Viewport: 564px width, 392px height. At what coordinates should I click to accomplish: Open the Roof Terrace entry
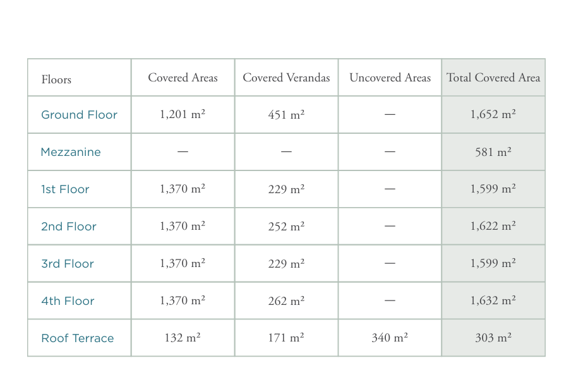click(77, 338)
